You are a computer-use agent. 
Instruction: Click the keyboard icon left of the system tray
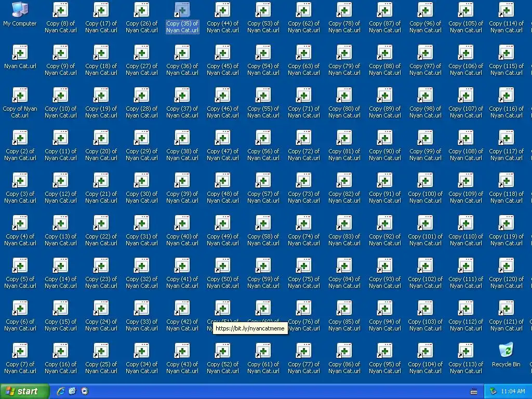474,392
